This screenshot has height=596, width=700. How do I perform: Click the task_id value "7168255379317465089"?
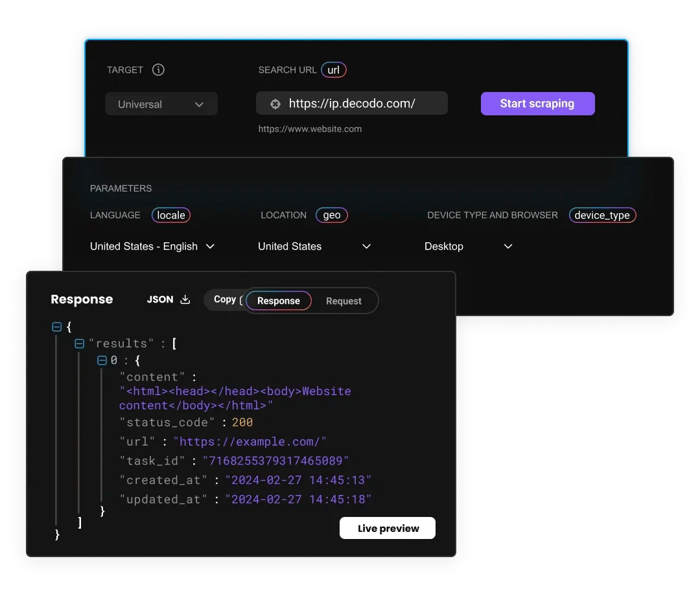click(x=275, y=461)
